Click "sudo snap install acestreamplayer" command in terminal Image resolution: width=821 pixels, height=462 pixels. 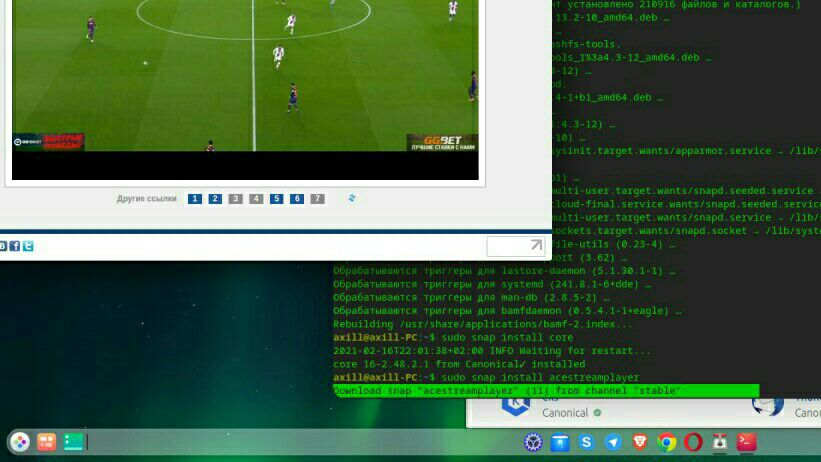540,377
